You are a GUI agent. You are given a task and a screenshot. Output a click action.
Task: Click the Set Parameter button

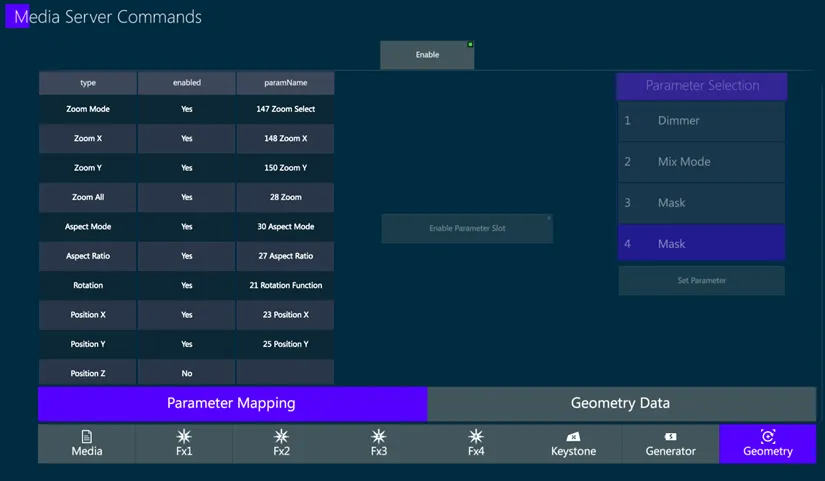point(701,280)
